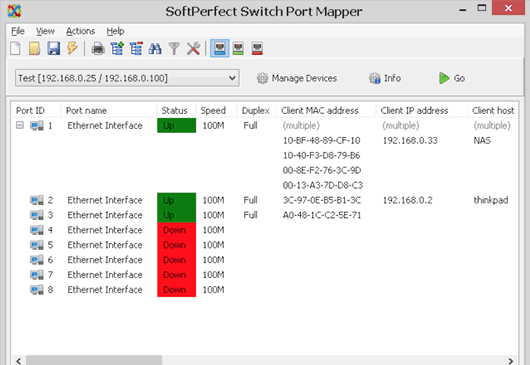The width and height of the screenshot is (530, 365).
Task: Click the lightning bolt toolbar icon
Action: pos(72,48)
